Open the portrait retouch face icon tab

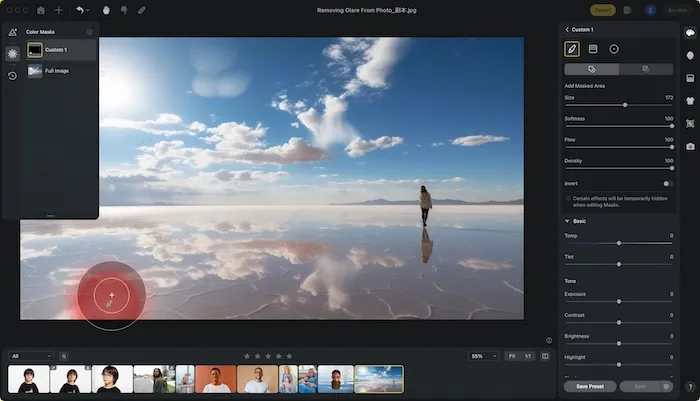690,55
